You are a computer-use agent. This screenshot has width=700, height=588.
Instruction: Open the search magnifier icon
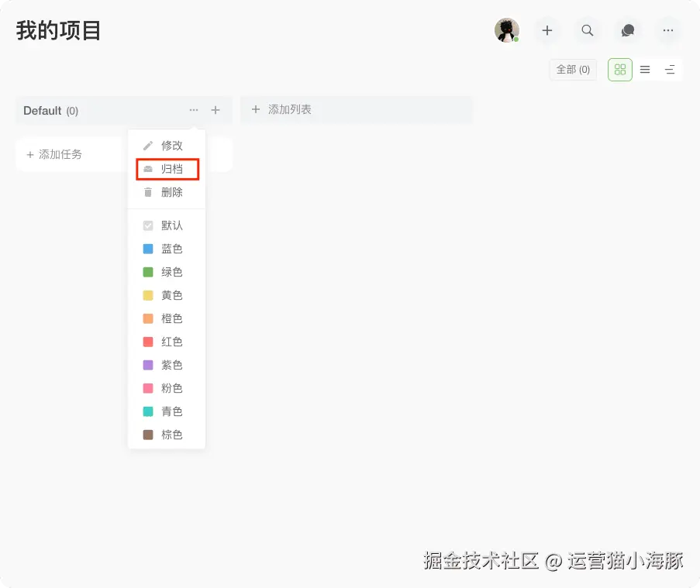[x=588, y=30]
